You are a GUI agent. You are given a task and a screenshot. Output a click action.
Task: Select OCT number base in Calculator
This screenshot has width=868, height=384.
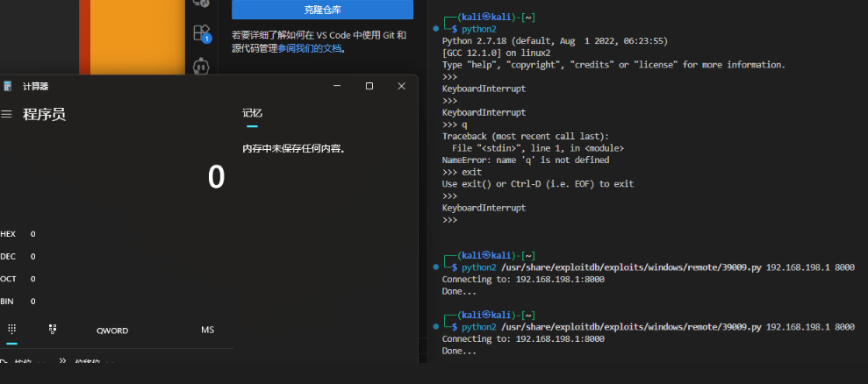[x=18, y=279]
